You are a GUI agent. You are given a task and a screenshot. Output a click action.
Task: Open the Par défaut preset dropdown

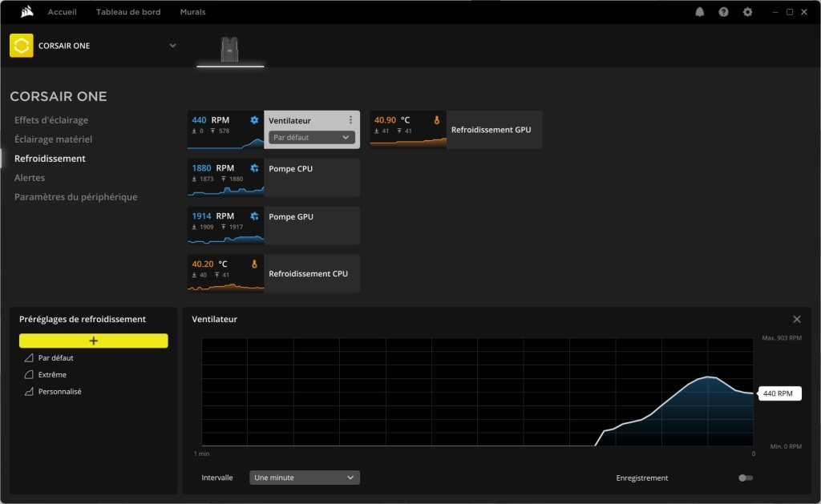point(312,137)
